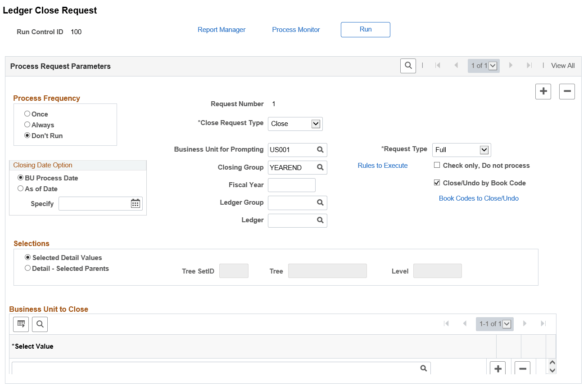Viewport: 588px width, 386px height.
Task: Enable Check only, Do not process
Action: tap(437, 165)
